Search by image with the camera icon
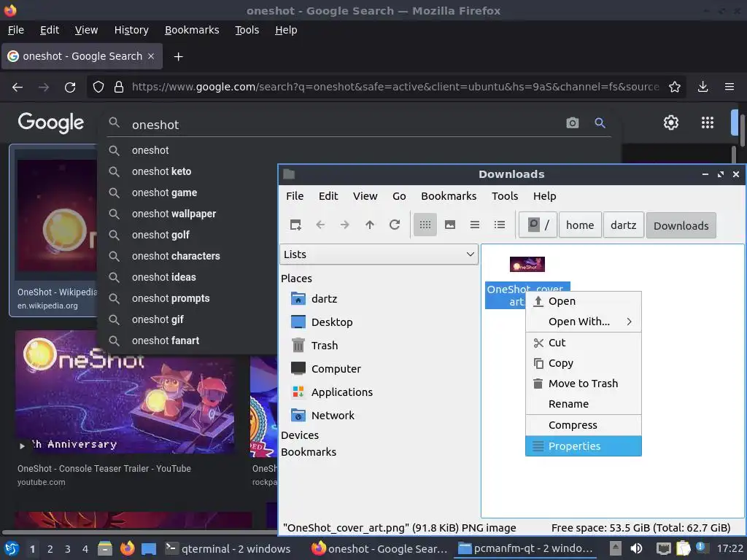 [572, 122]
